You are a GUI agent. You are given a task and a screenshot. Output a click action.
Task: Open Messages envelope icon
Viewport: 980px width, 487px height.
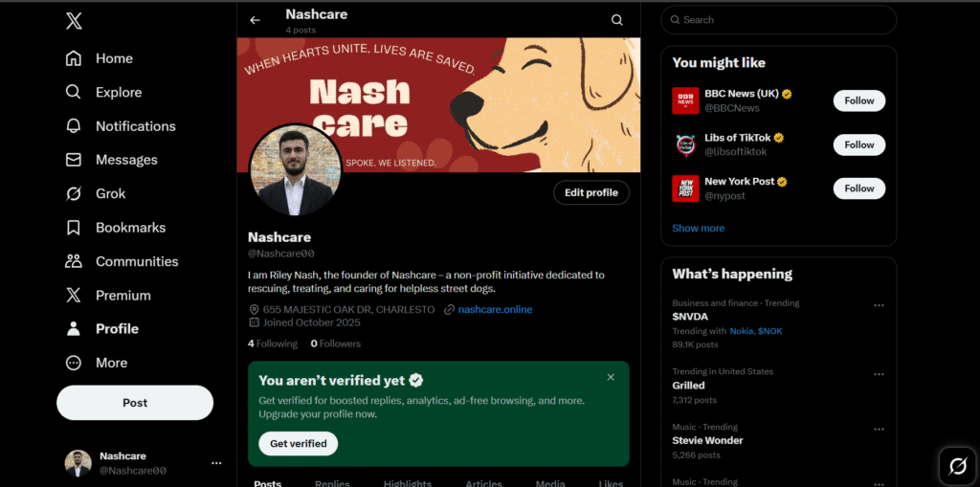[74, 160]
